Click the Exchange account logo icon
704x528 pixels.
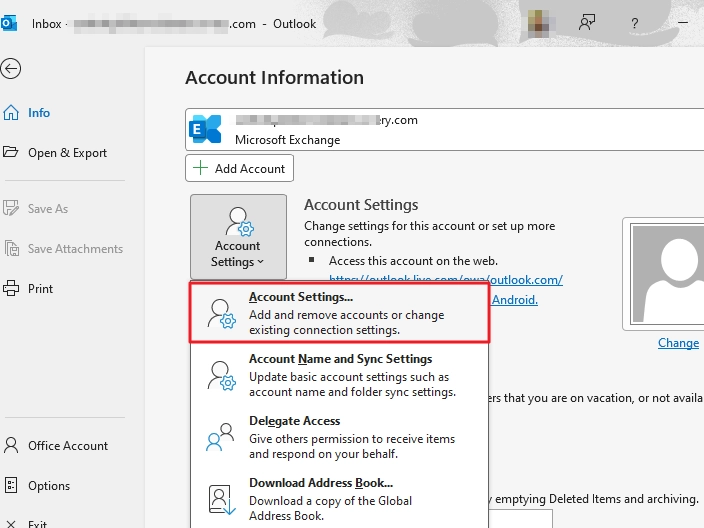tap(205, 129)
